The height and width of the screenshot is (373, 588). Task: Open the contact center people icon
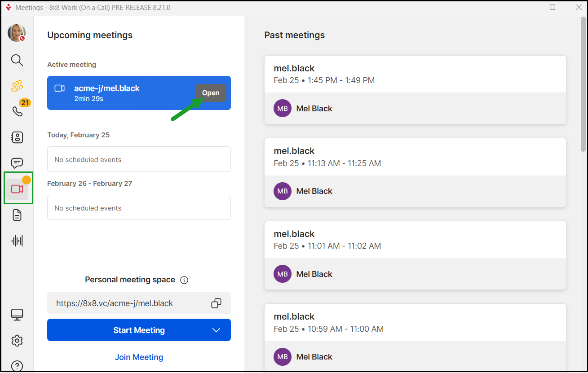tap(17, 86)
